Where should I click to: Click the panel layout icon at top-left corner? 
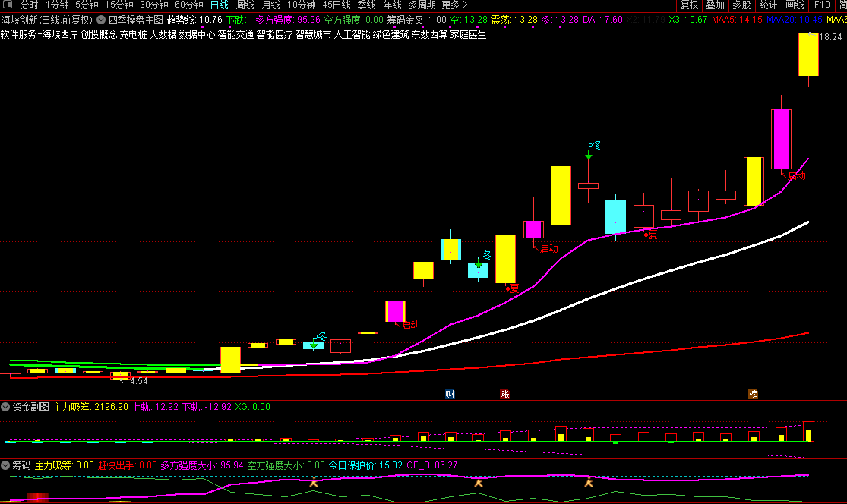[x=8, y=5]
